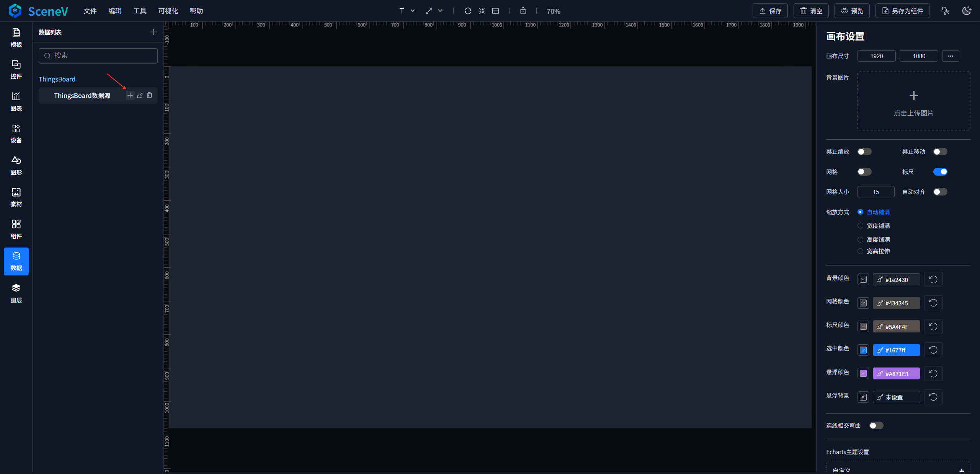Add a new data source in 数据列表 header

point(153,32)
